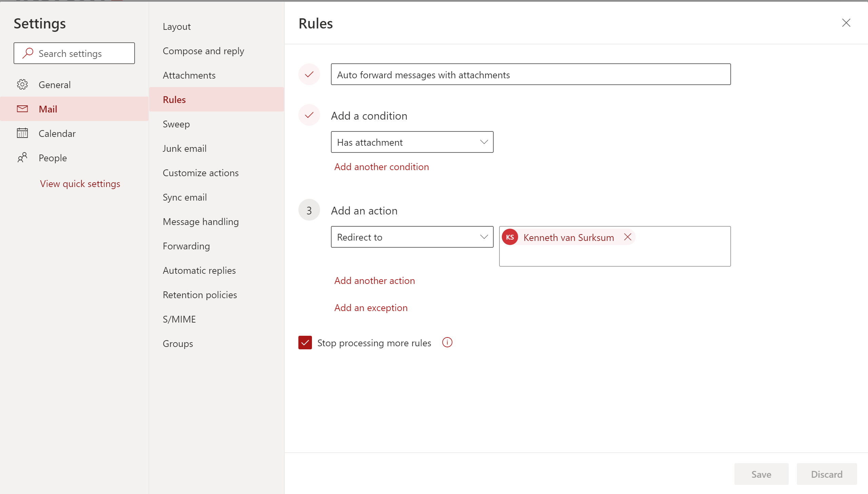
Task: Click the Rules page heading
Action: pos(315,23)
